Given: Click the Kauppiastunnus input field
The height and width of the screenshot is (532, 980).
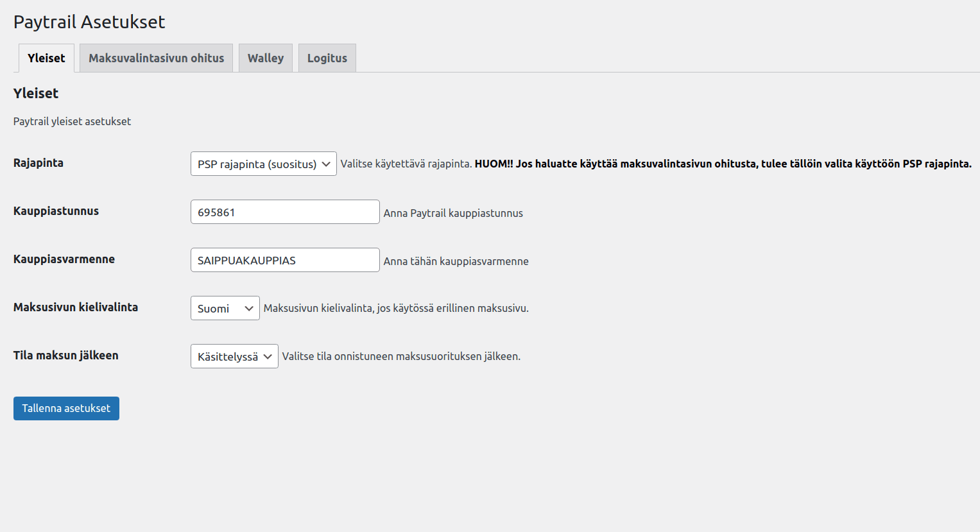Looking at the screenshot, I should (284, 212).
